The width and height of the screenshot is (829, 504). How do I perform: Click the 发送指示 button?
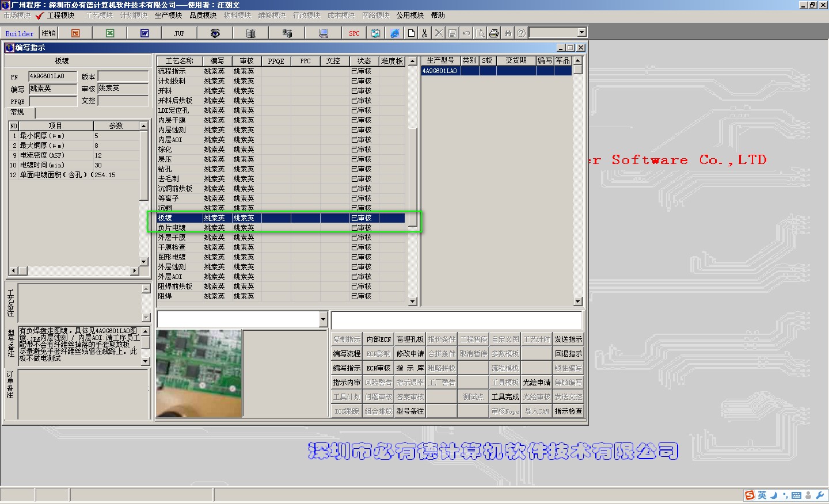tap(568, 339)
